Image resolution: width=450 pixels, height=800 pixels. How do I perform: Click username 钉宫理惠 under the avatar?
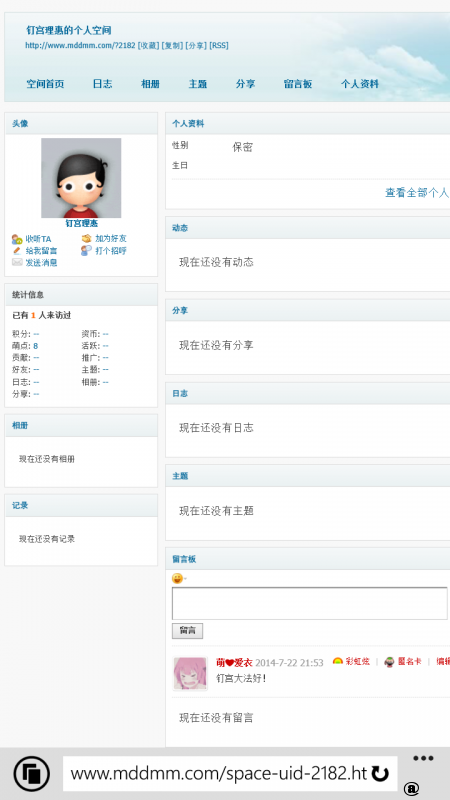point(82,223)
